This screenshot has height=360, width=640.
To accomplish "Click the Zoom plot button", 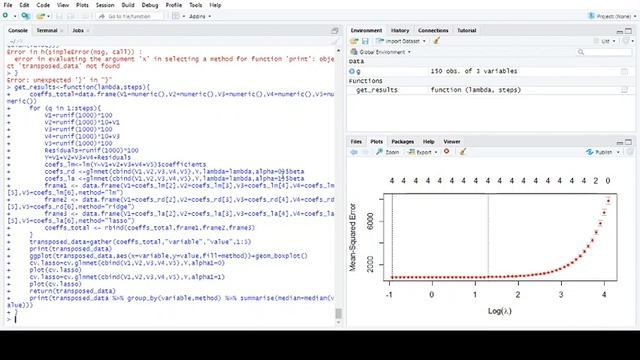I will click(x=387, y=152).
